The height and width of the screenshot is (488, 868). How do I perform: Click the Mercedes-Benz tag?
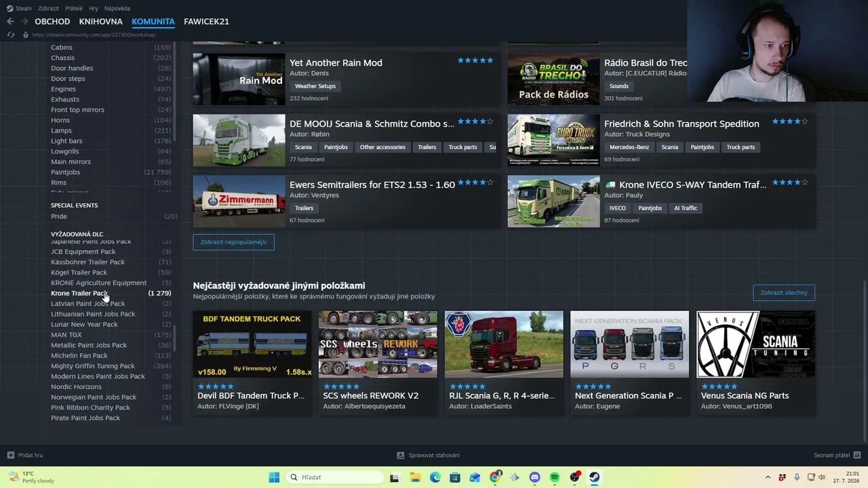[x=629, y=147]
